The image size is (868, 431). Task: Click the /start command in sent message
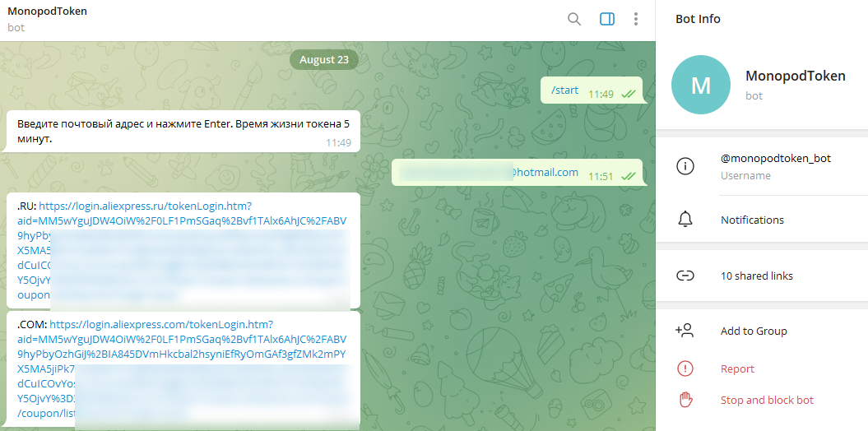click(564, 90)
